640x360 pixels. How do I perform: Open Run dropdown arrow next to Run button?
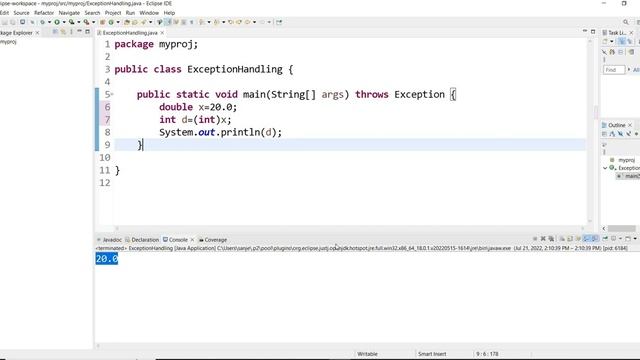64,22
